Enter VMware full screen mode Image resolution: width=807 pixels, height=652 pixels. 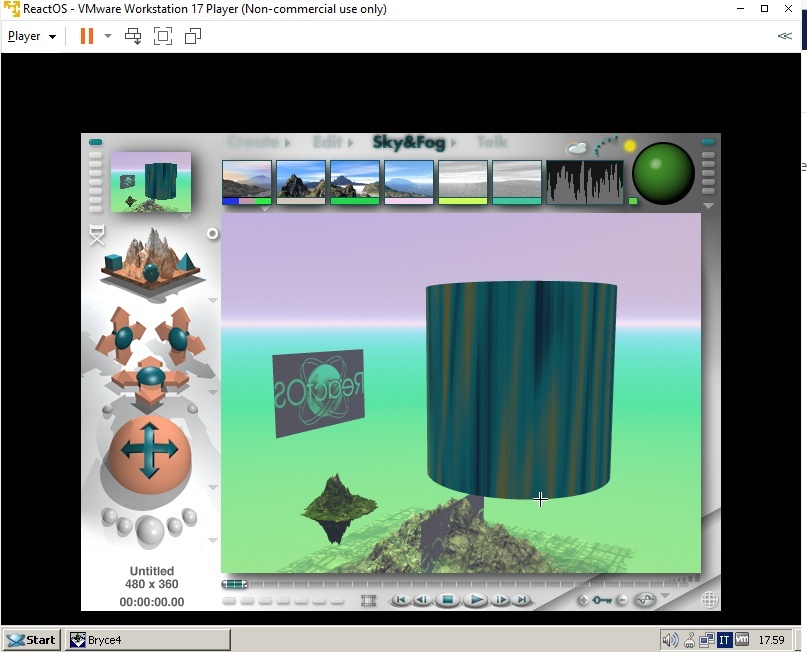point(163,37)
